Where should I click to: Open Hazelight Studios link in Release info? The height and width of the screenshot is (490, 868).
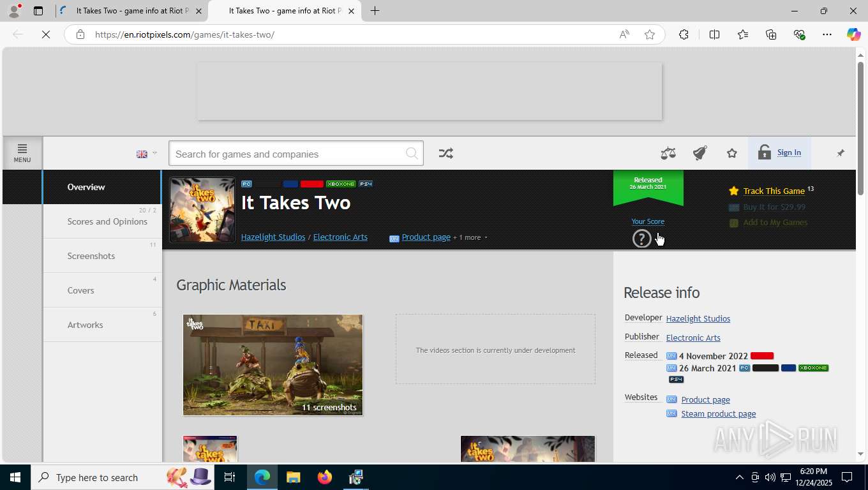pos(698,318)
